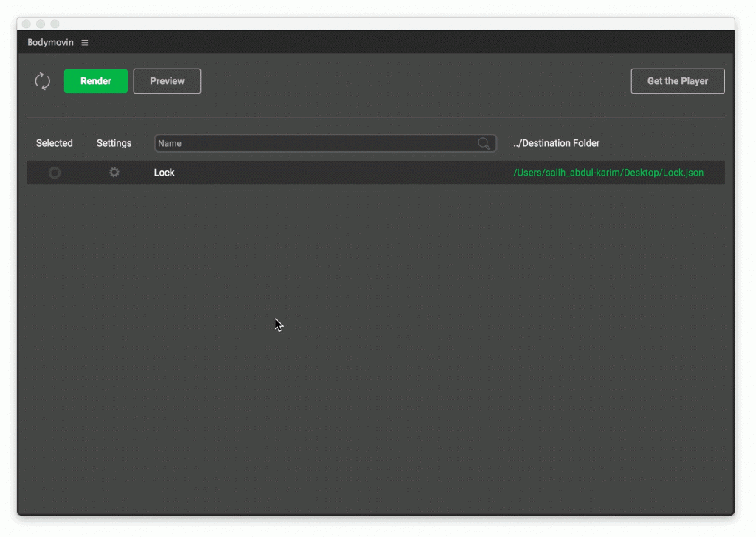
Task: Open the Bodymovin panel hamburger menu
Action: pyautogui.click(x=85, y=42)
